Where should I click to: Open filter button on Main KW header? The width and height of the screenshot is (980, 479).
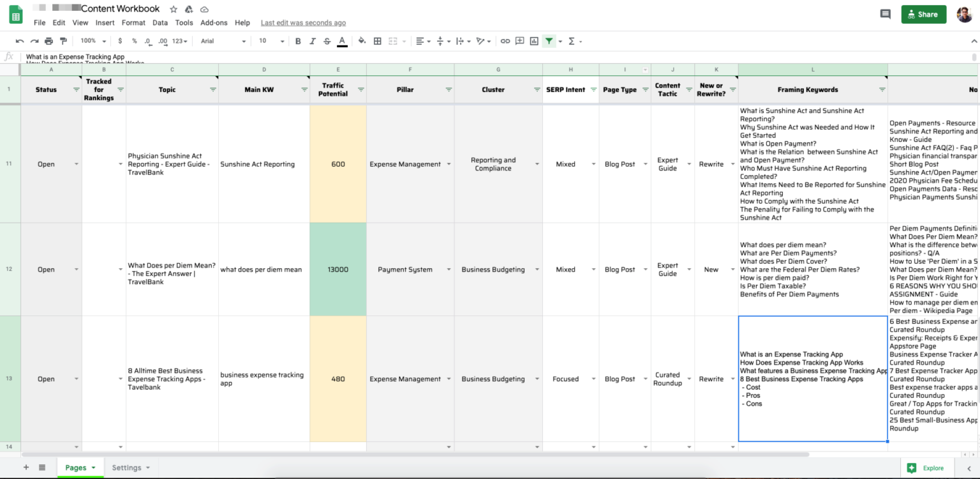click(x=304, y=90)
